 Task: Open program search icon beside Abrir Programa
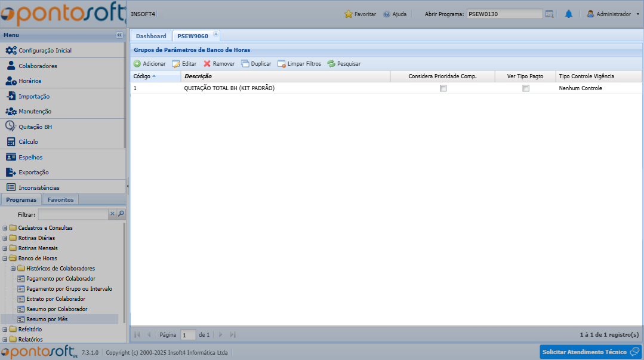click(550, 14)
